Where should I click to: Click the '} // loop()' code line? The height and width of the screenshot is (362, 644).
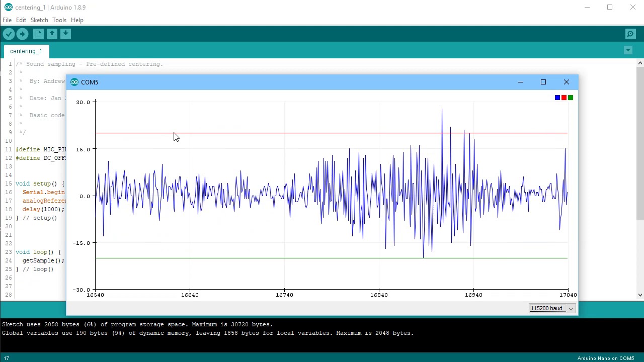tap(34, 269)
